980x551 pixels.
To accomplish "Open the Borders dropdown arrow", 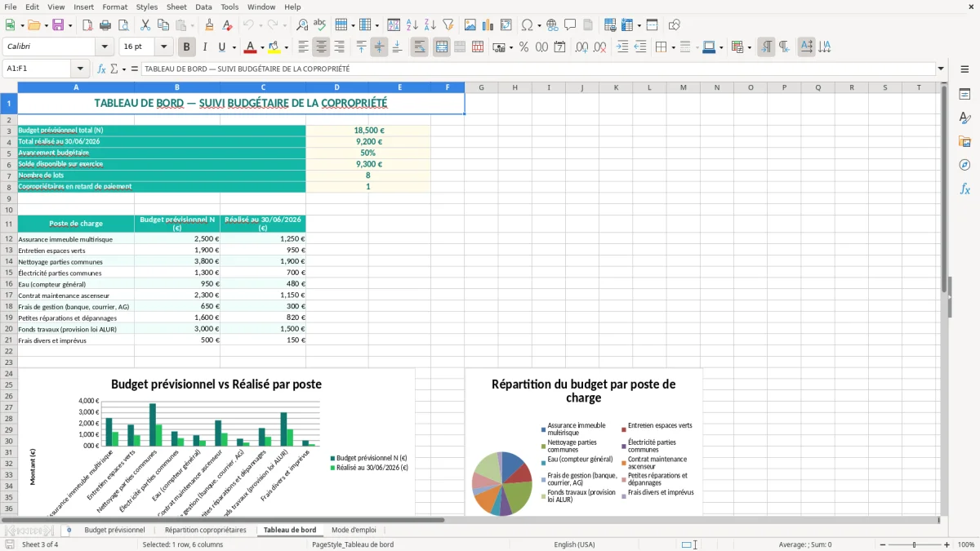I will pos(674,47).
